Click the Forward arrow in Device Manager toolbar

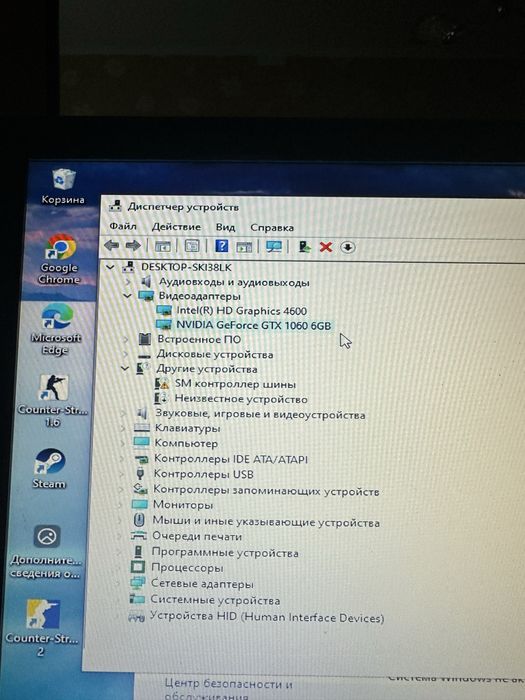coord(133,246)
